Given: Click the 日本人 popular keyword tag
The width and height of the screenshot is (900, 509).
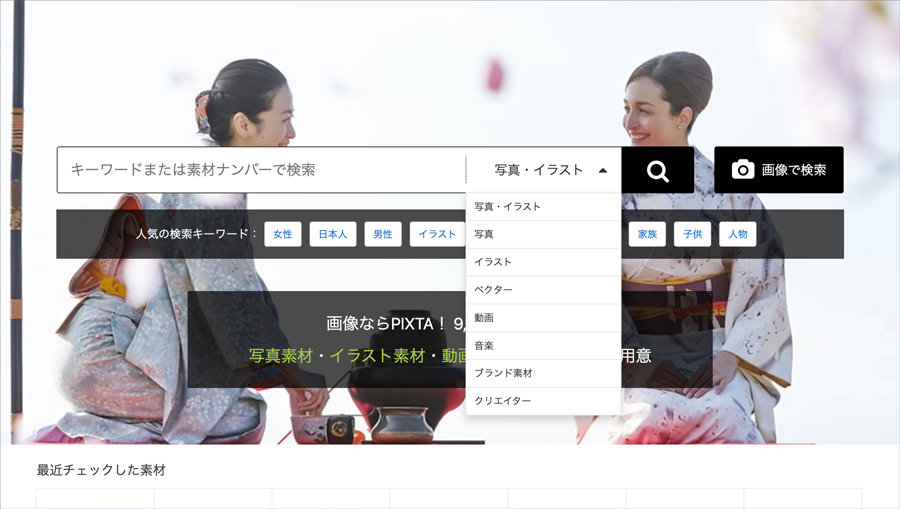Looking at the screenshot, I should (x=333, y=234).
